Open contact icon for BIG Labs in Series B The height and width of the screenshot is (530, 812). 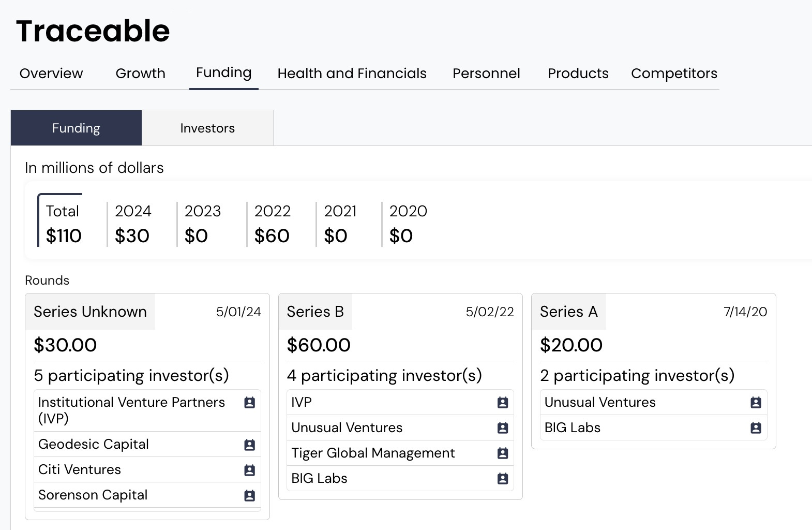point(502,479)
